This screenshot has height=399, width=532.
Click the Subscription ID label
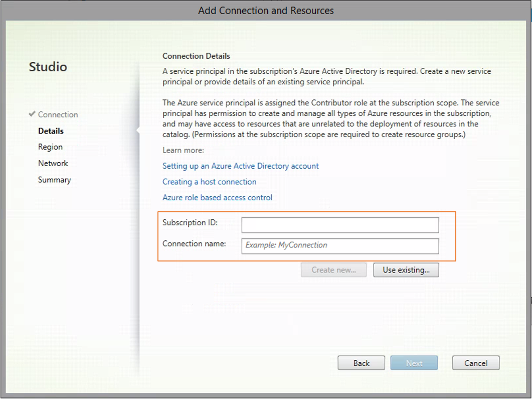coord(190,222)
